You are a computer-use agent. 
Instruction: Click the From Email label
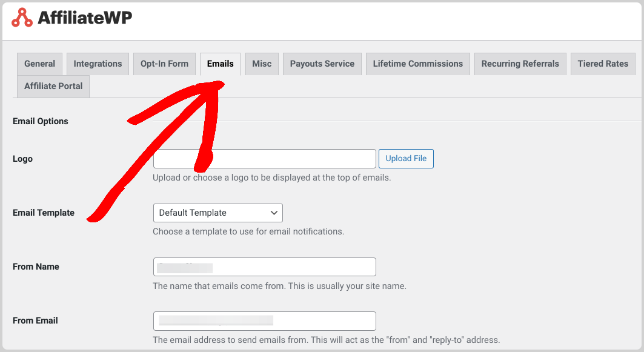35,320
